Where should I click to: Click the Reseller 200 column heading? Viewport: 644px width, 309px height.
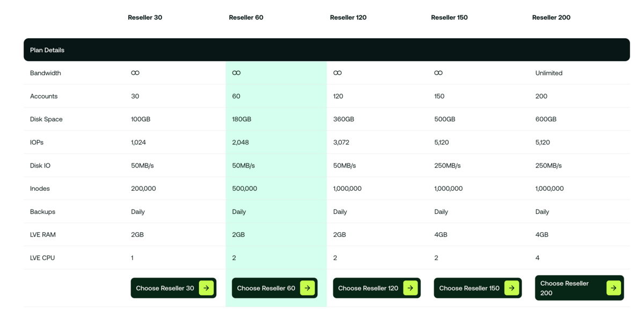tap(551, 17)
